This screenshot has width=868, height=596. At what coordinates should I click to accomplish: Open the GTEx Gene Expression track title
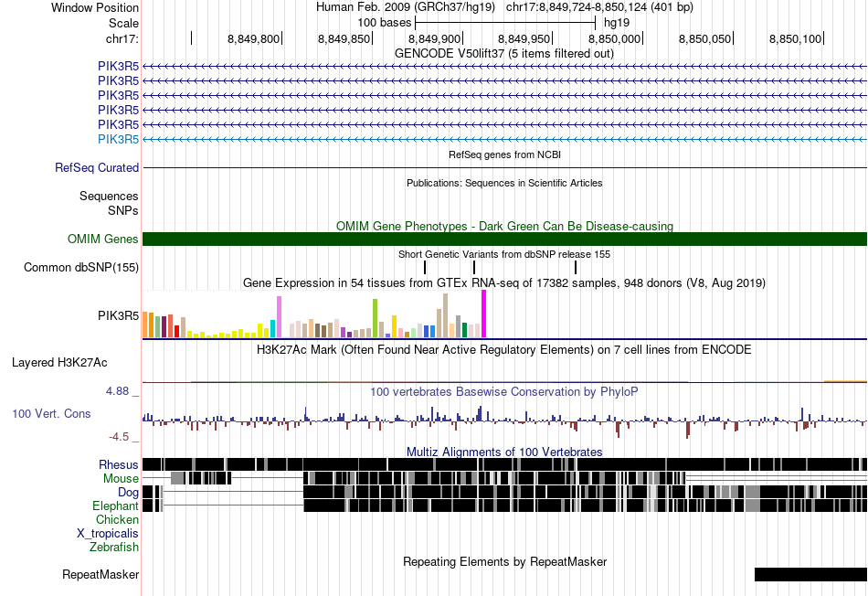point(504,283)
